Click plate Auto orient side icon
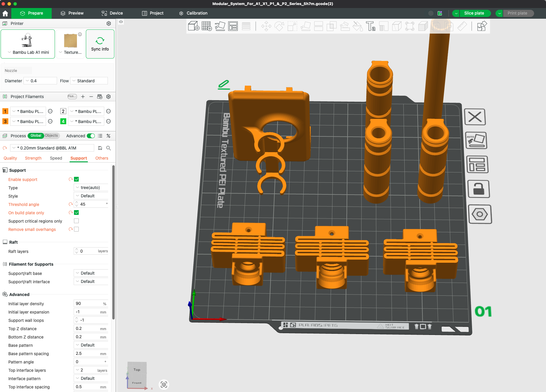 [x=476, y=140]
